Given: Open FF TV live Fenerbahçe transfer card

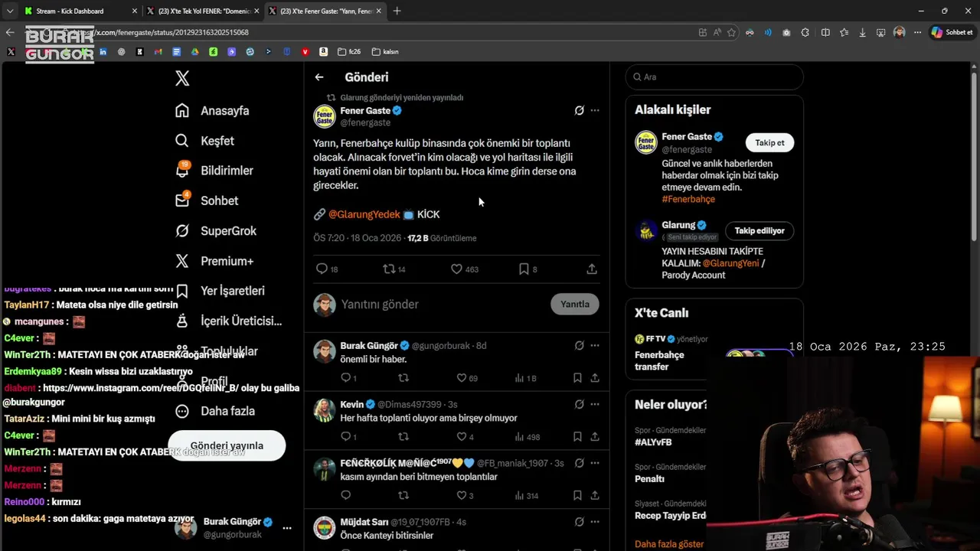Looking at the screenshot, I should pyautogui.click(x=714, y=352).
